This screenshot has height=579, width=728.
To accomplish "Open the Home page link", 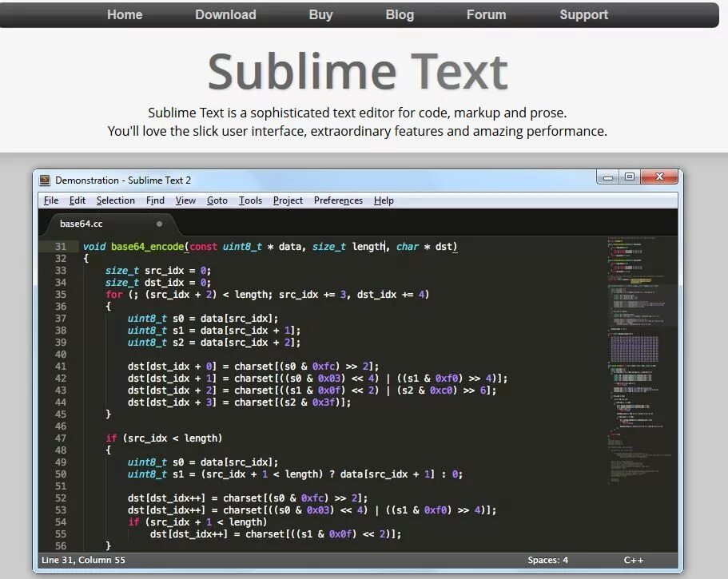I will 125,15.
